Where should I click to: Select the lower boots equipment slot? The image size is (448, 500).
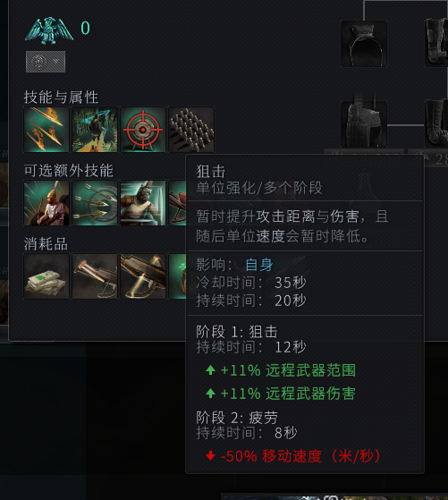(436, 123)
